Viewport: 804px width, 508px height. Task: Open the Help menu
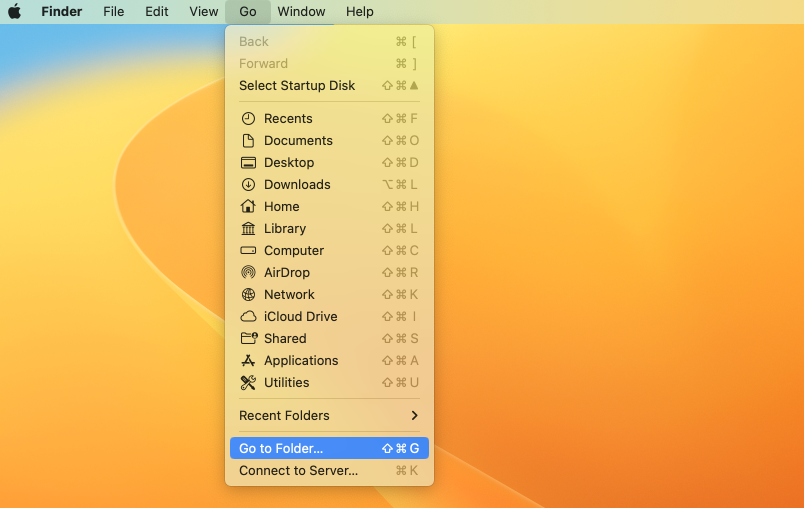359,11
